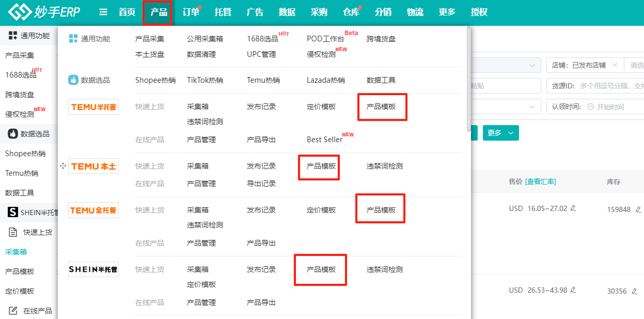Open 产品模板 in SHEIN半托管 menu row
Screen dimensions: 644x319
click(321, 269)
